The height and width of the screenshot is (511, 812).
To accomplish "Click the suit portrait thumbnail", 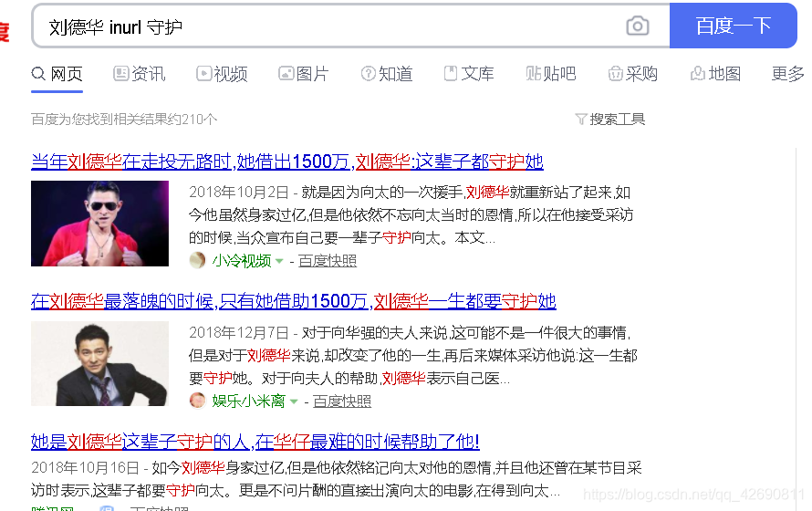I will (x=100, y=363).
